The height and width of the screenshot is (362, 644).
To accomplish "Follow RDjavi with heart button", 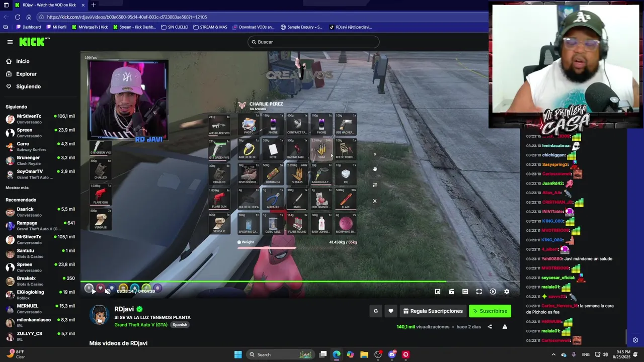I will coord(391,311).
